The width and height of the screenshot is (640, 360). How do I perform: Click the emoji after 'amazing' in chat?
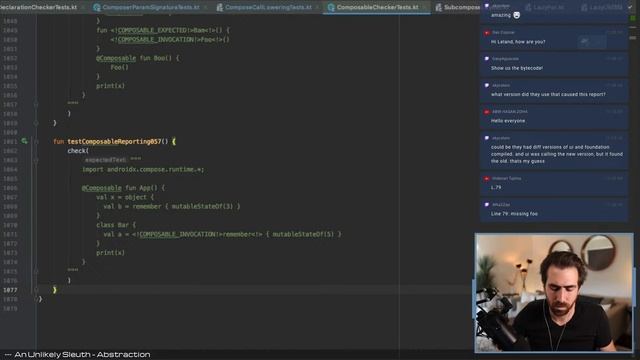[x=517, y=15]
